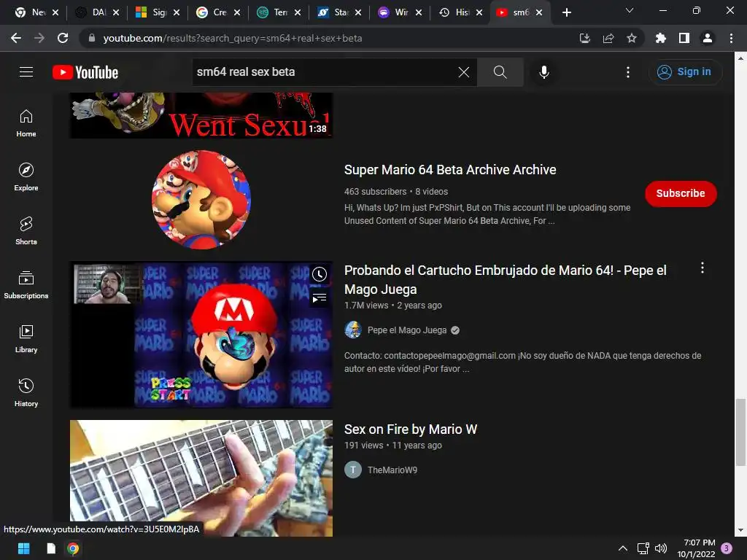The height and width of the screenshot is (560, 747).
Task: Play the guitar video thumbnail
Action: coord(201,478)
